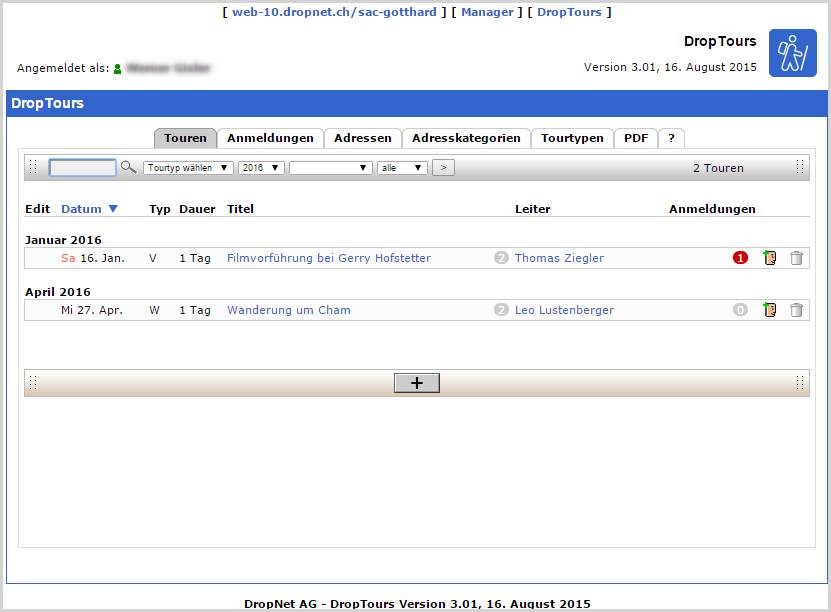Focus the search text field

(83, 168)
